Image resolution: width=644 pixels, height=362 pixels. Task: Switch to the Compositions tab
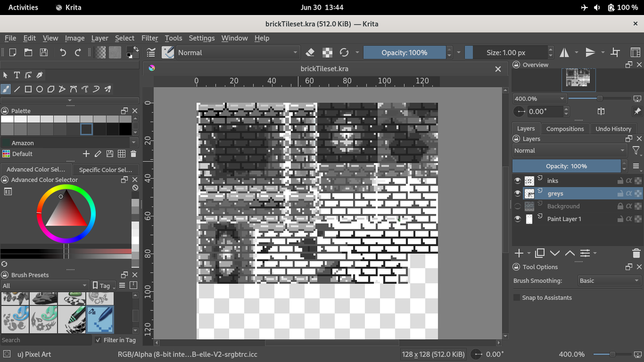pyautogui.click(x=565, y=129)
